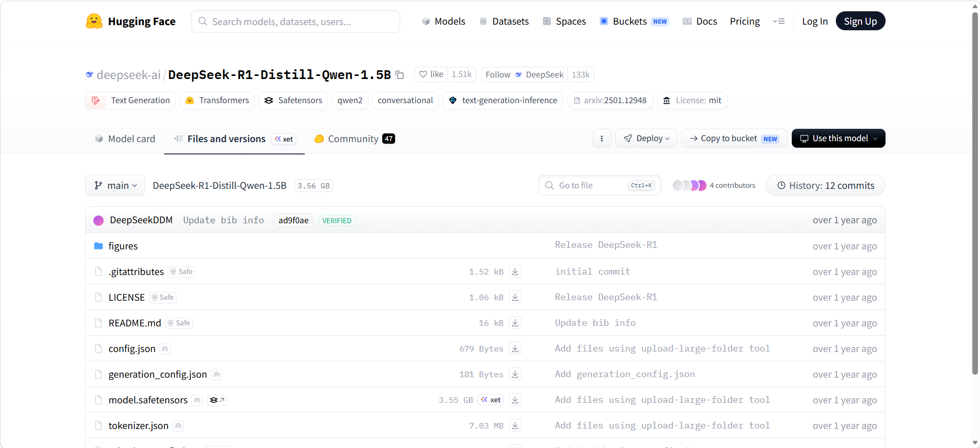Select the Files and versions tab

click(x=234, y=139)
